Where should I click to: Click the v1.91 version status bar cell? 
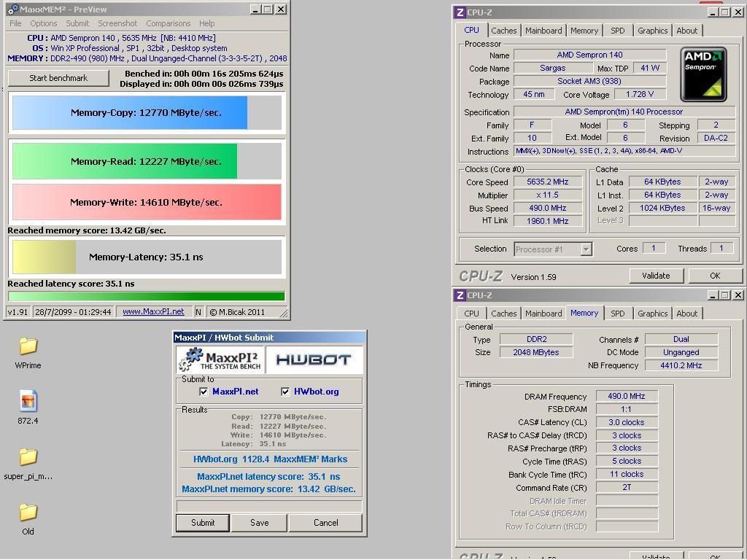pos(18,312)
